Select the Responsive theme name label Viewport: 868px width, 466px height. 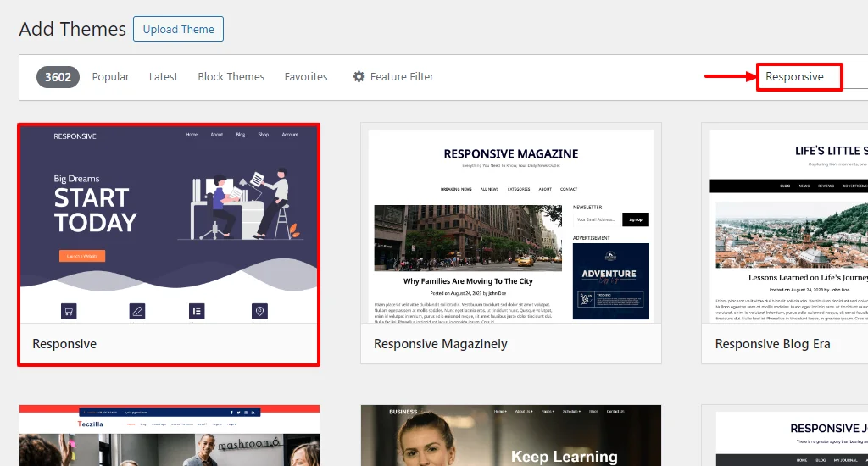click(64, 344)
